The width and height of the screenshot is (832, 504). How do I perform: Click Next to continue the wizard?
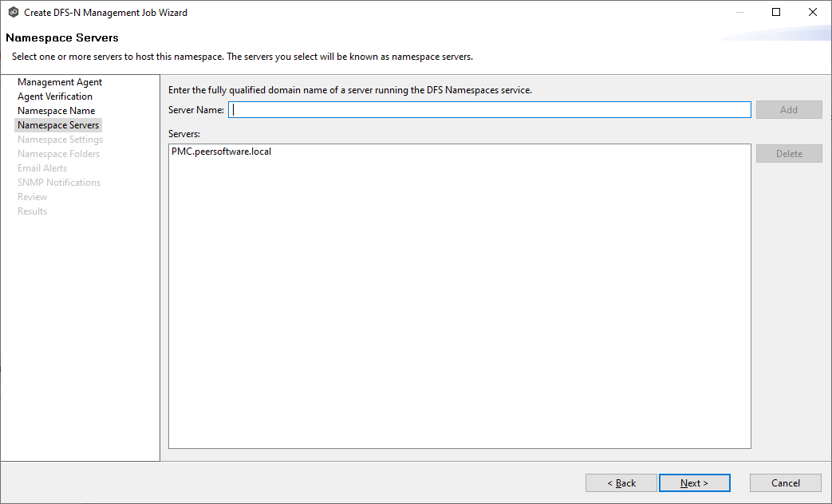(x=695, y=482)
